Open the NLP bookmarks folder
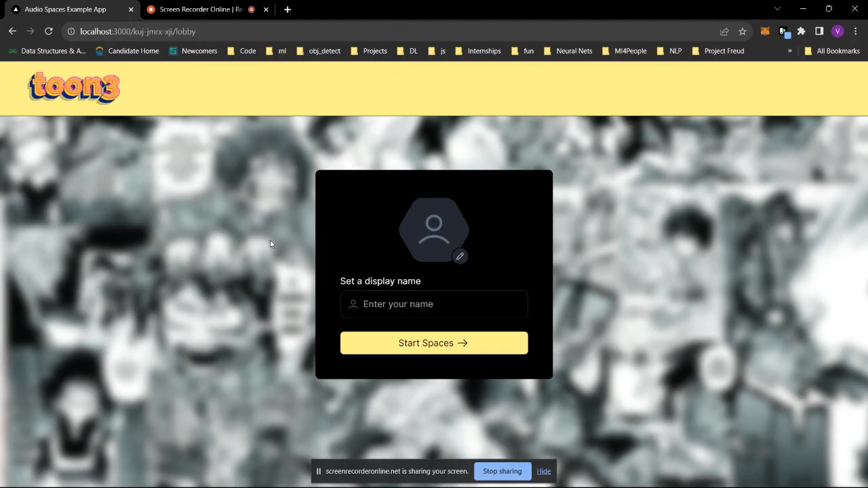868x488 pixels. 669,51
